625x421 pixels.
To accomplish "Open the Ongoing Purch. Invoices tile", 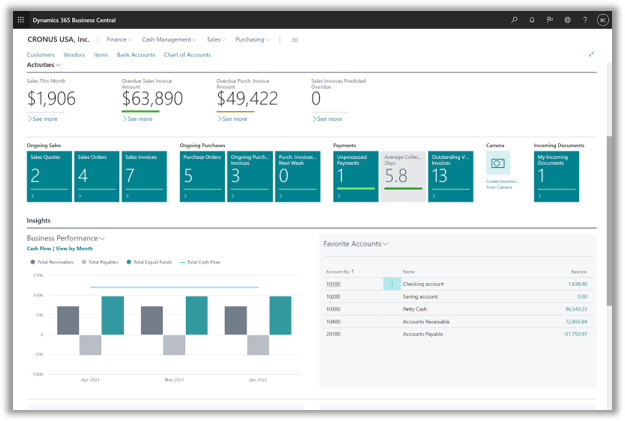I will click(250, 176).
